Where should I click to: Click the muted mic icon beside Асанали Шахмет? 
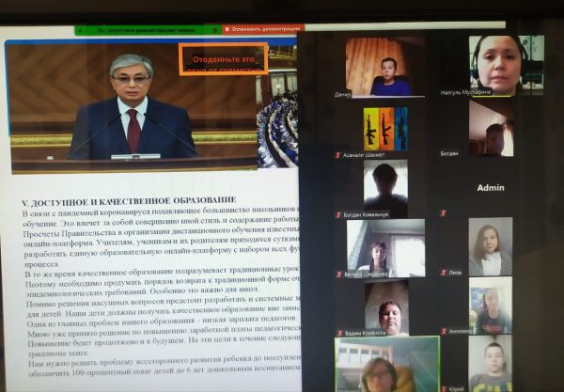[x=338, y=154]
